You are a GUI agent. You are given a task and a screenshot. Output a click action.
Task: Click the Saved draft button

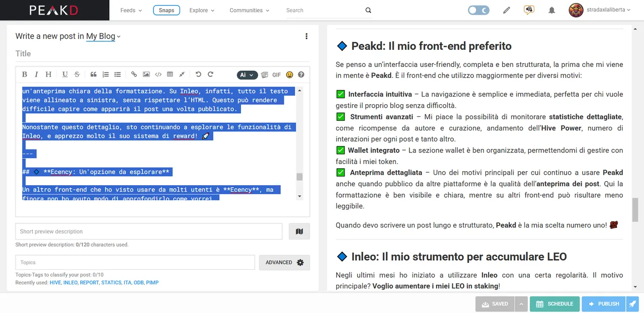coord(495,304)
